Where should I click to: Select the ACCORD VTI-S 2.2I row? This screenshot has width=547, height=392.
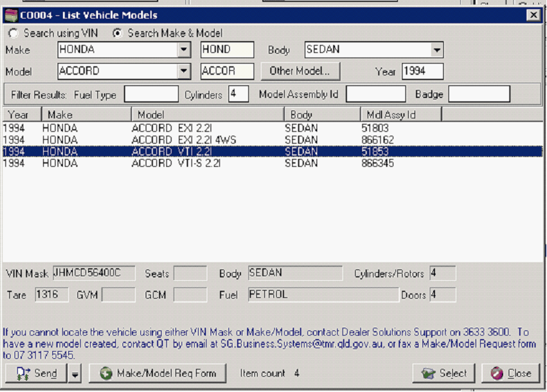coord(272,163)
